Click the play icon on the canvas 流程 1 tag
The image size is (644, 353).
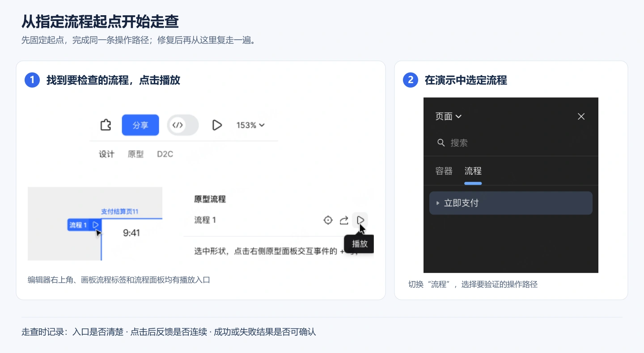click(x=96, y=225)
